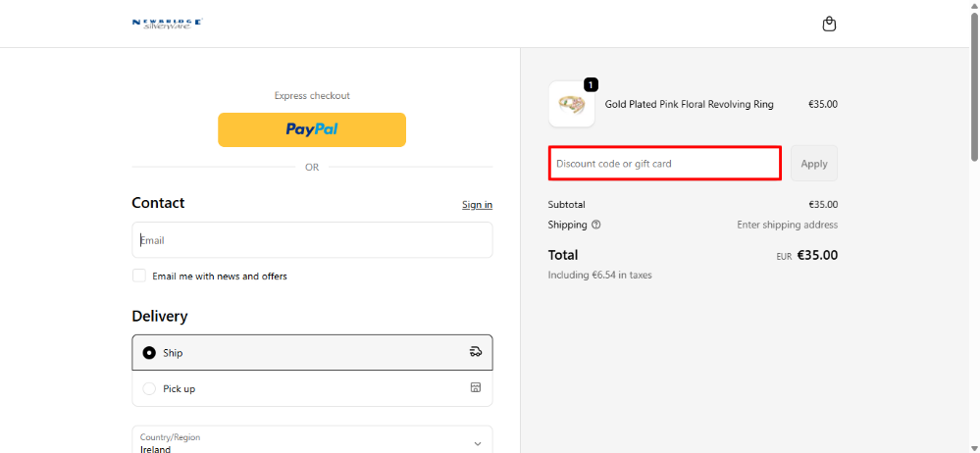Select the Ship delivery option
The height and width of the screenshot is (453, 980).
click(x=149, y=353)
